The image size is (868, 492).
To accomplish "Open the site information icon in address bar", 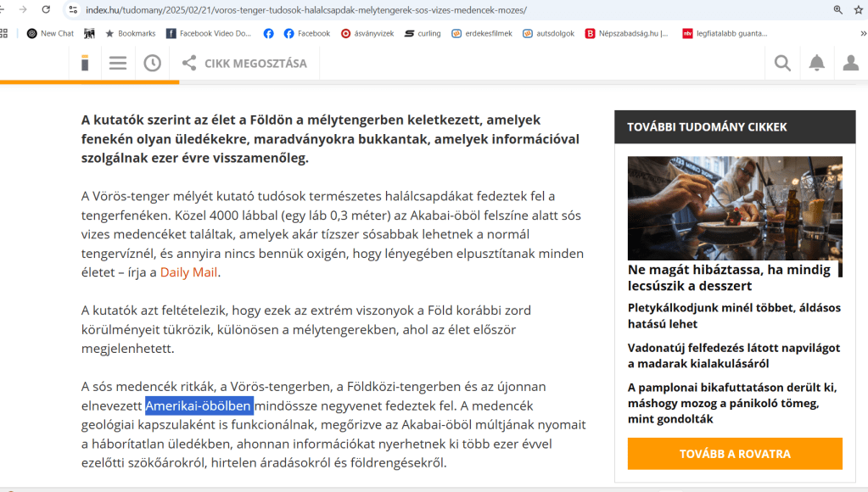I will pyautogui.click(x=73, y=10).
